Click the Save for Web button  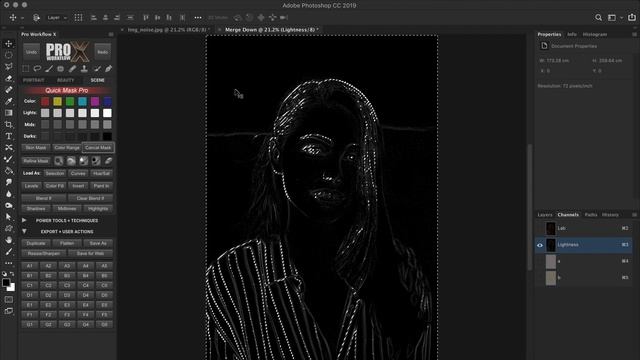(90, 253)
